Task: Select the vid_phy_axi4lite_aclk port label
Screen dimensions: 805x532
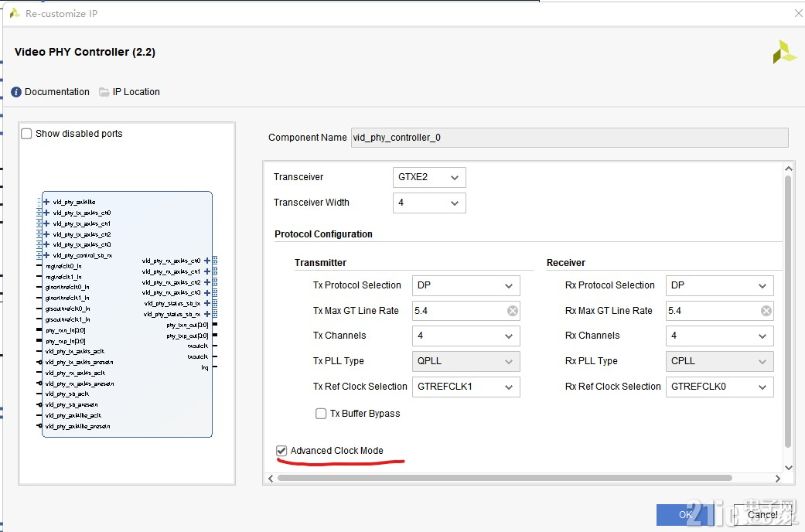Action: (x=73, y=415)
